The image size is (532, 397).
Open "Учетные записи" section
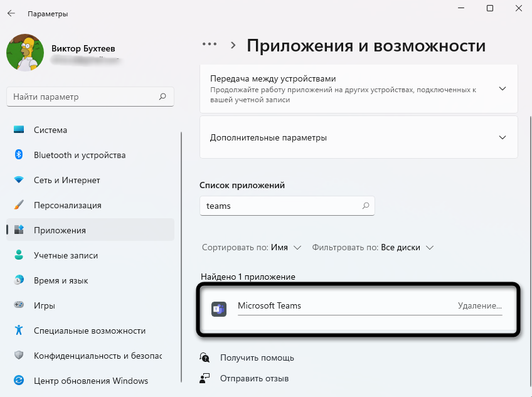(x=90, y=255)
